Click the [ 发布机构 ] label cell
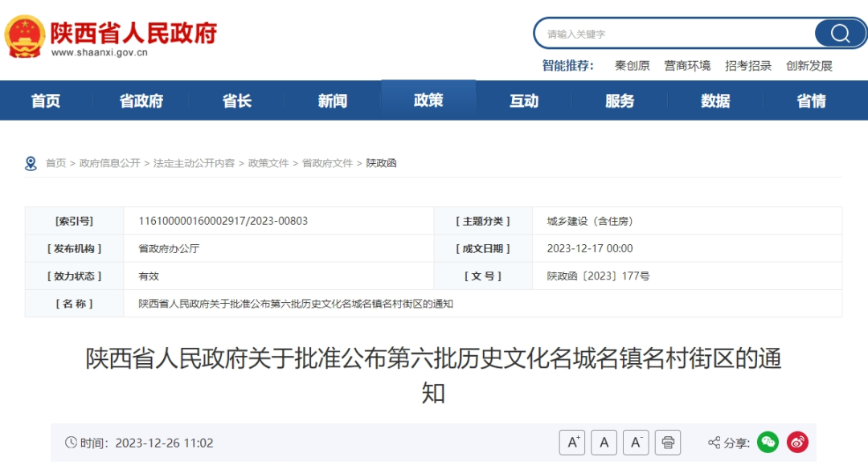The height and width of the screenshot is (474, 868). [x=74, y=248]
